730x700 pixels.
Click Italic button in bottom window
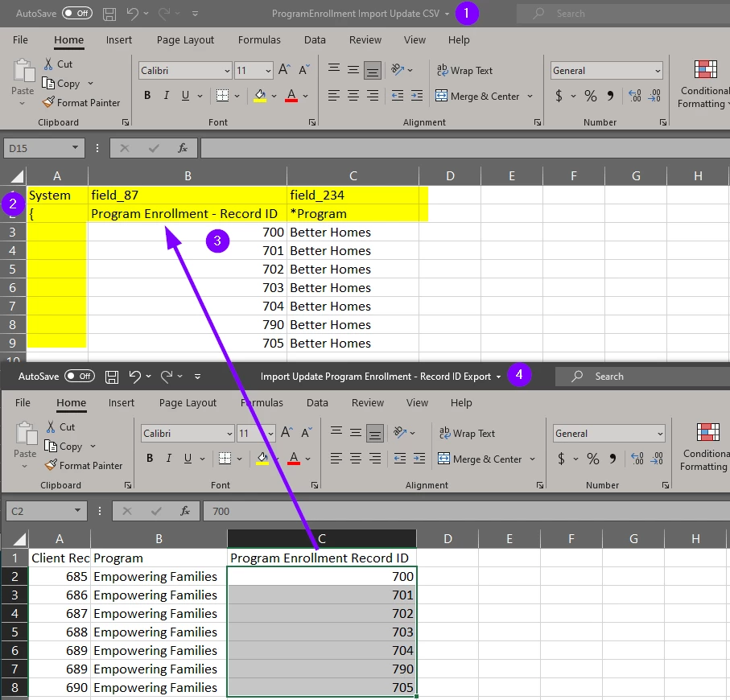tap(168, 459)
